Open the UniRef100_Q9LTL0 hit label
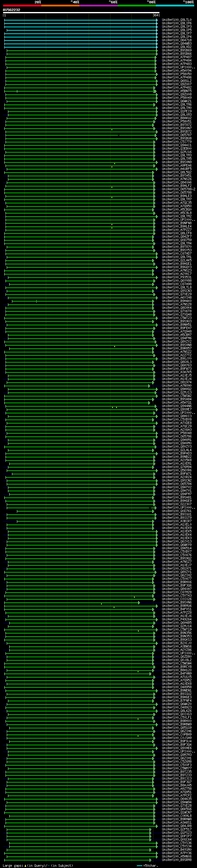Viewport: 197px width, 868px height. point(177,20)
